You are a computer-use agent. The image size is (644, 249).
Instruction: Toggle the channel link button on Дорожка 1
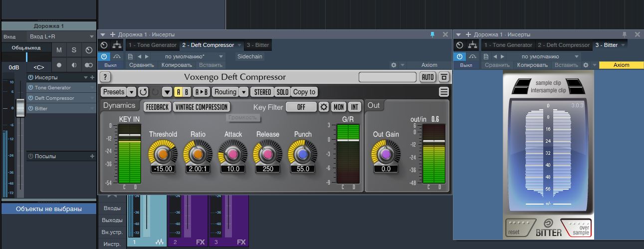coord(89,65)
